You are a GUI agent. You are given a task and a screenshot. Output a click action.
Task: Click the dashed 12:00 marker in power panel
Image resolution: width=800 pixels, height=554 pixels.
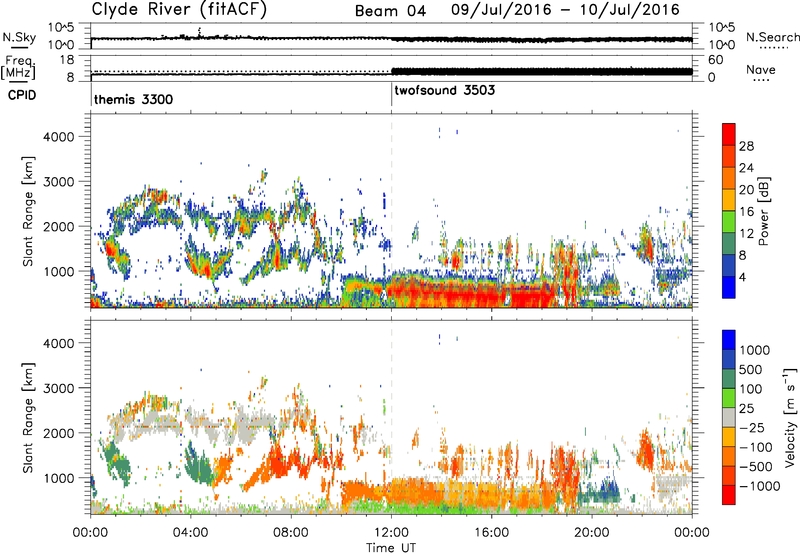[x=391, y=210]
